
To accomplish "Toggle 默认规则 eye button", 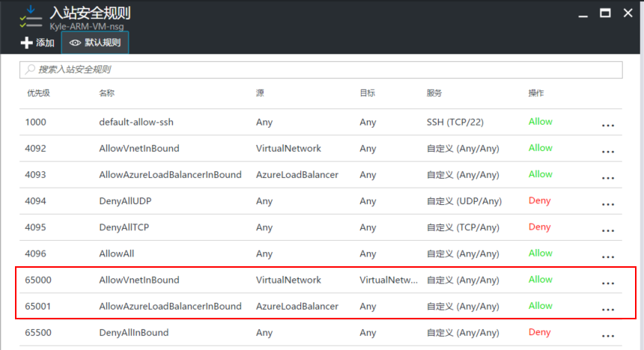I will (x=95, y=43).
